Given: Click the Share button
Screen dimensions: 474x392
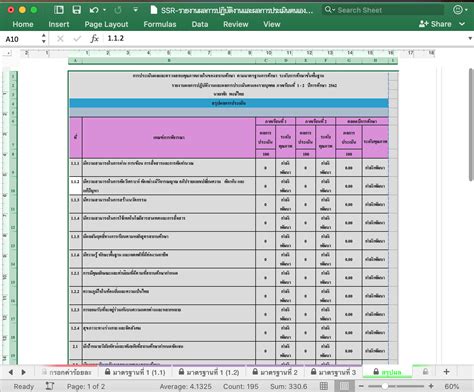Looking at the screenshot, I should pos(435,24).
